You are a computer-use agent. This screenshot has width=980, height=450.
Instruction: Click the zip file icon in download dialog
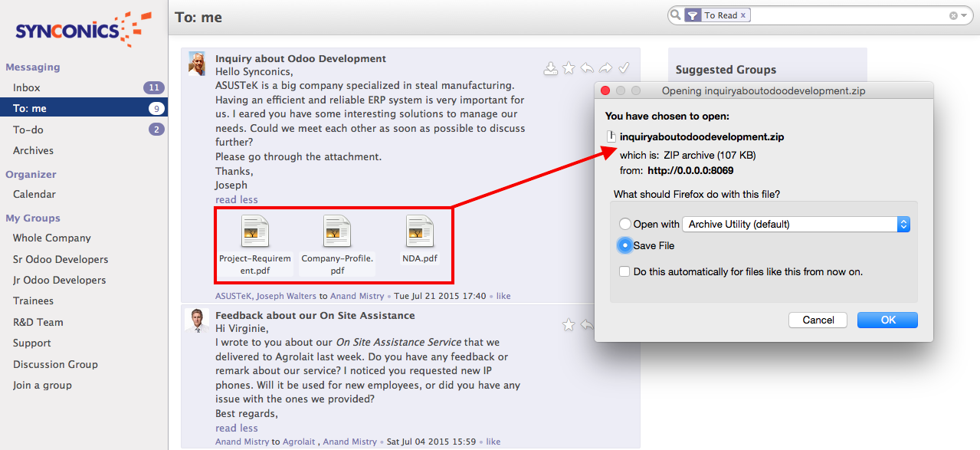click(611, 136)
